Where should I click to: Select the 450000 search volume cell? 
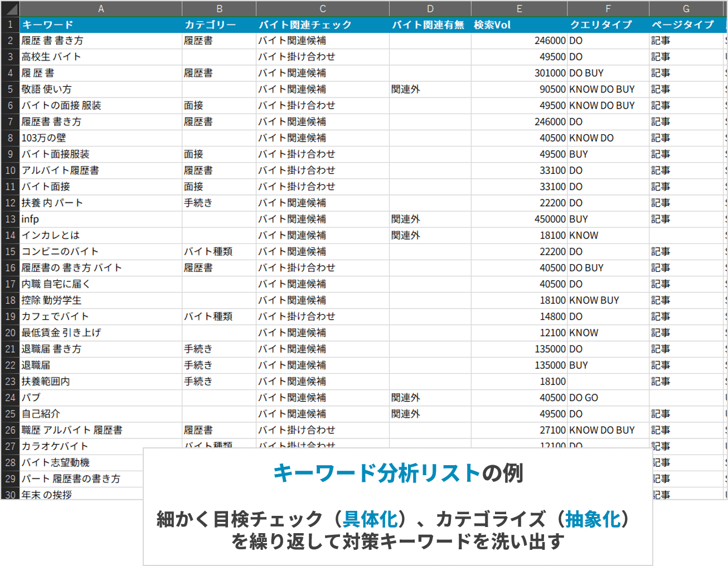(520, 219)
